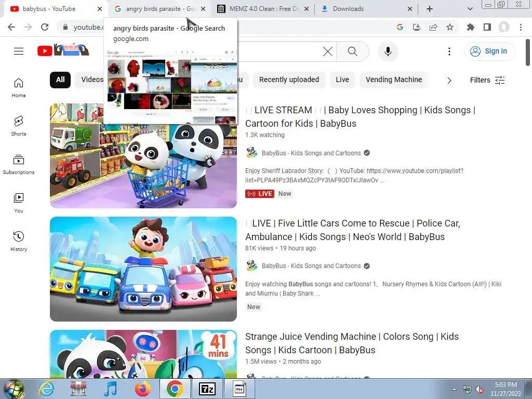
Task: Select the Recently uploaded chip
Action: [289, 79]
